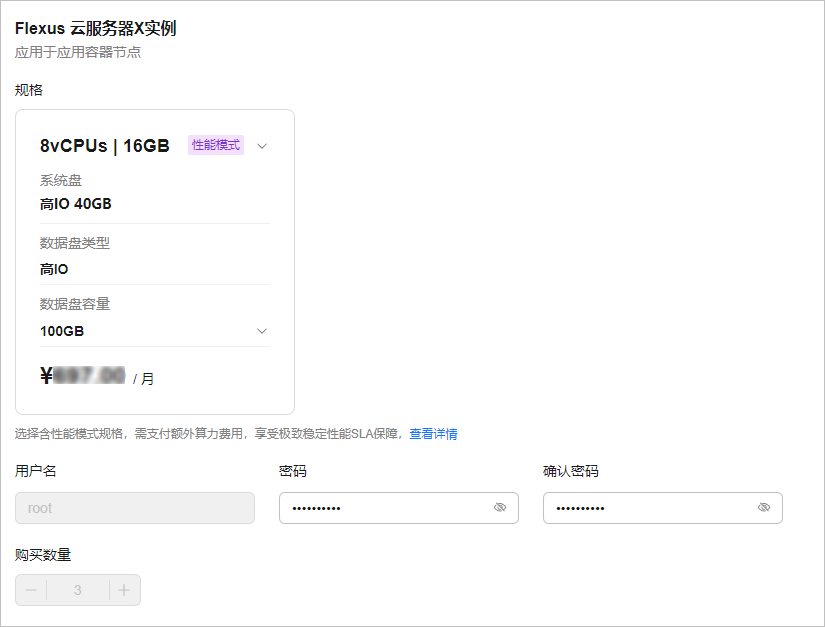The height and width of the screenshot is (627, 825).
Task: Click the 100GB capacity value text
Action: point(62,331)
